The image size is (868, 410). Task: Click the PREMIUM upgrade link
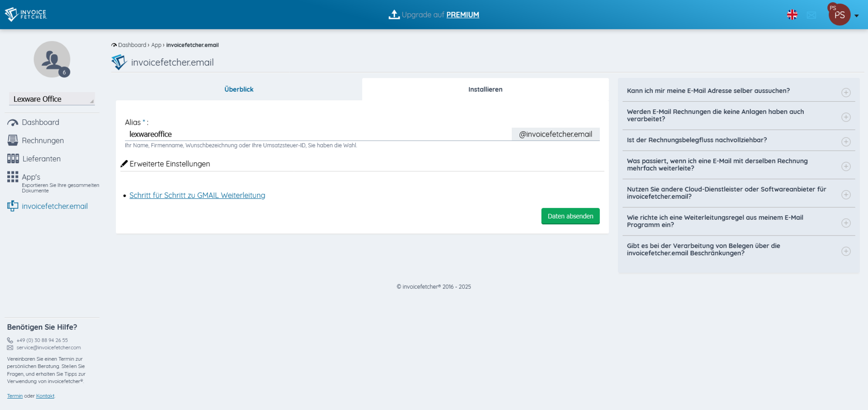(462, 15)
